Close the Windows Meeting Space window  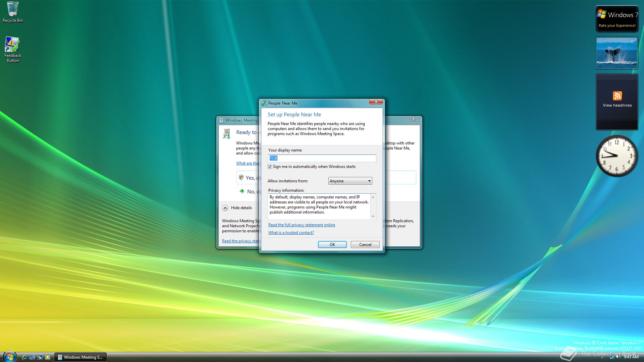[x=413, y=119]
